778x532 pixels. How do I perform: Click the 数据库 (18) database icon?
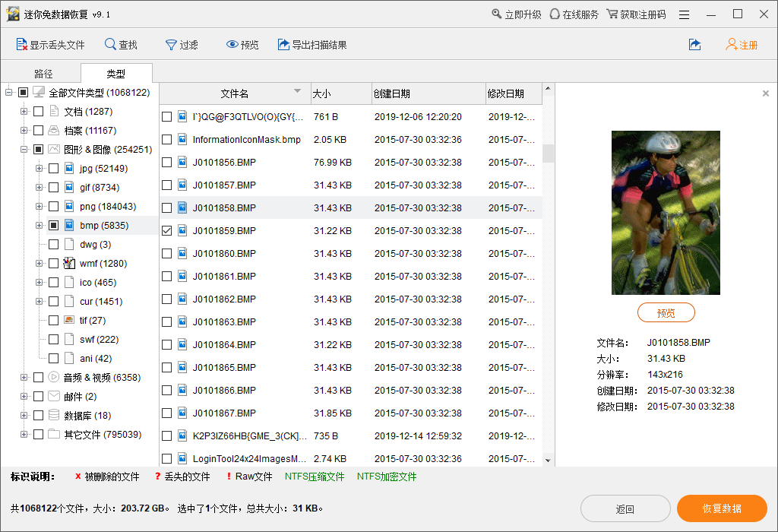point(54,415)
